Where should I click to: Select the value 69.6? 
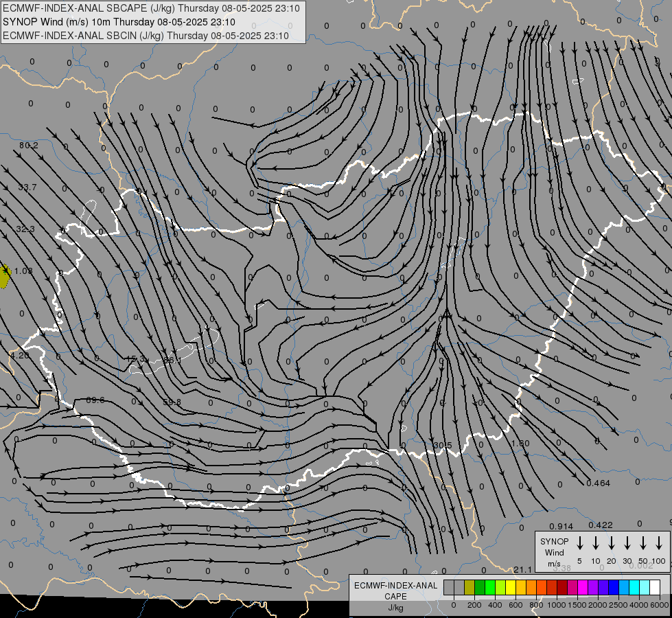click(95, 400)
